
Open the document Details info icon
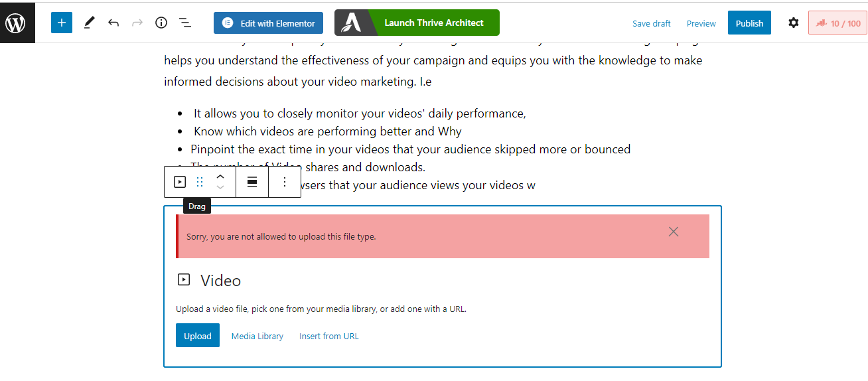[x=161, y=23]
